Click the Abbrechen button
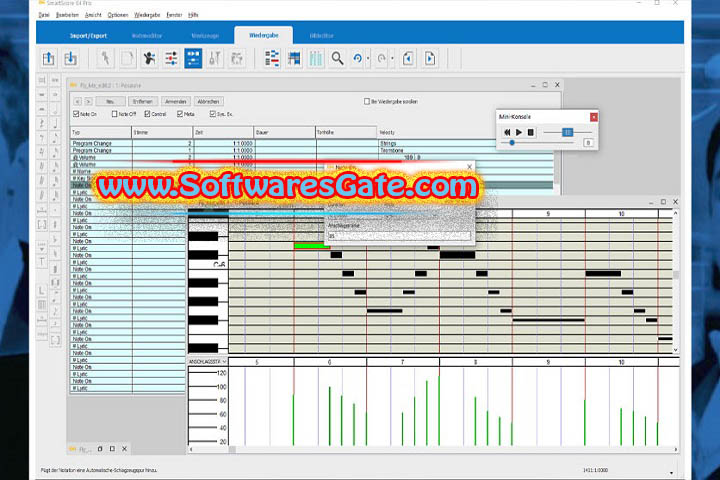The height and width of the screenshot is (480, 720). tap(208, 102)
